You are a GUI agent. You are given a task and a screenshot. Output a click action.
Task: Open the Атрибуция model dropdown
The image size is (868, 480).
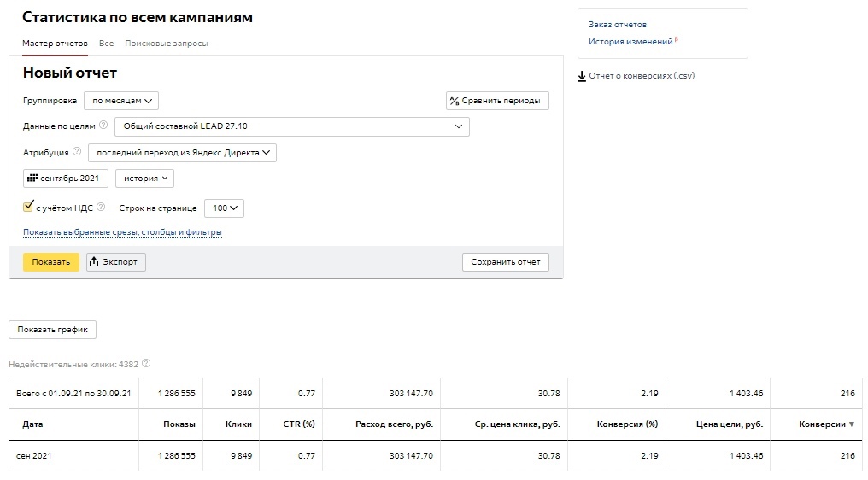click(x=182, y=153)
